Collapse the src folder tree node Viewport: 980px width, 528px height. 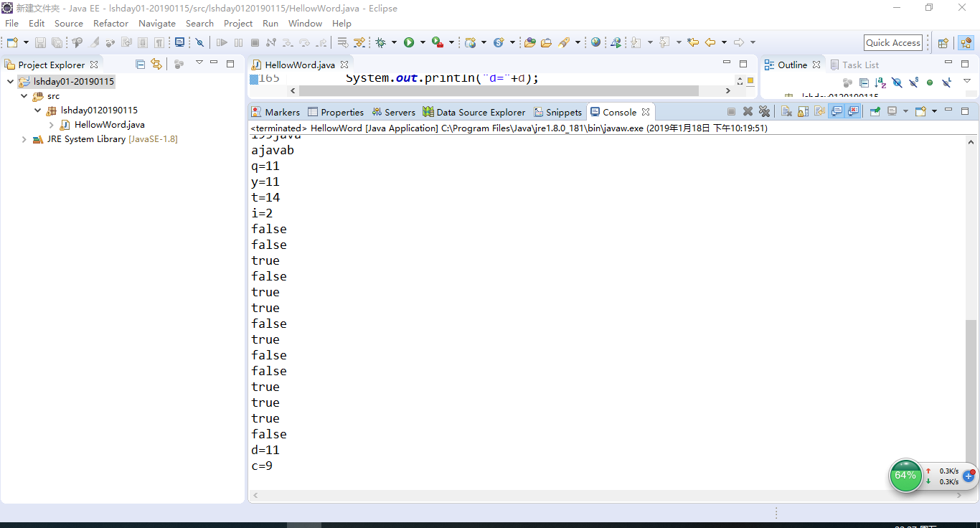click(25, 96)
